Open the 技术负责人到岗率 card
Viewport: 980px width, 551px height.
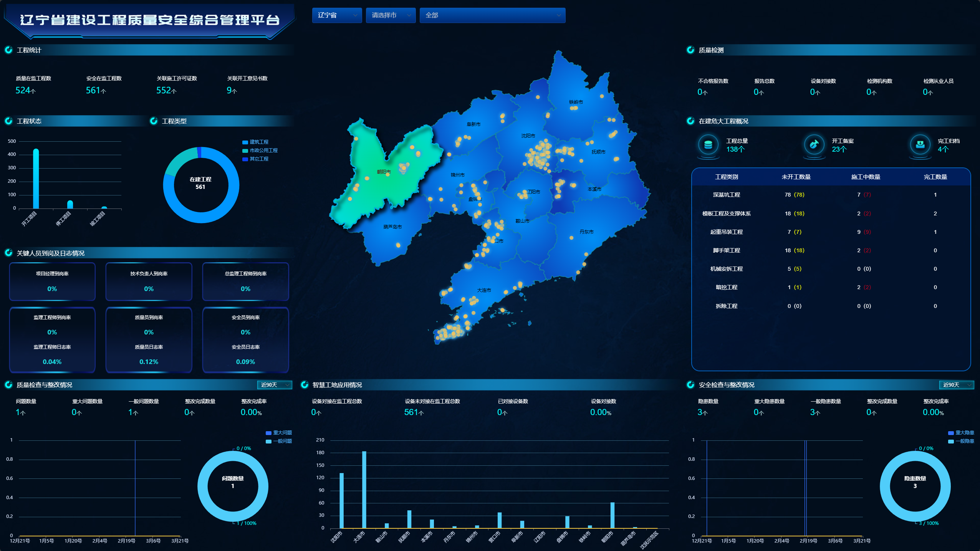pyautogui.click(x=149, y=281)
